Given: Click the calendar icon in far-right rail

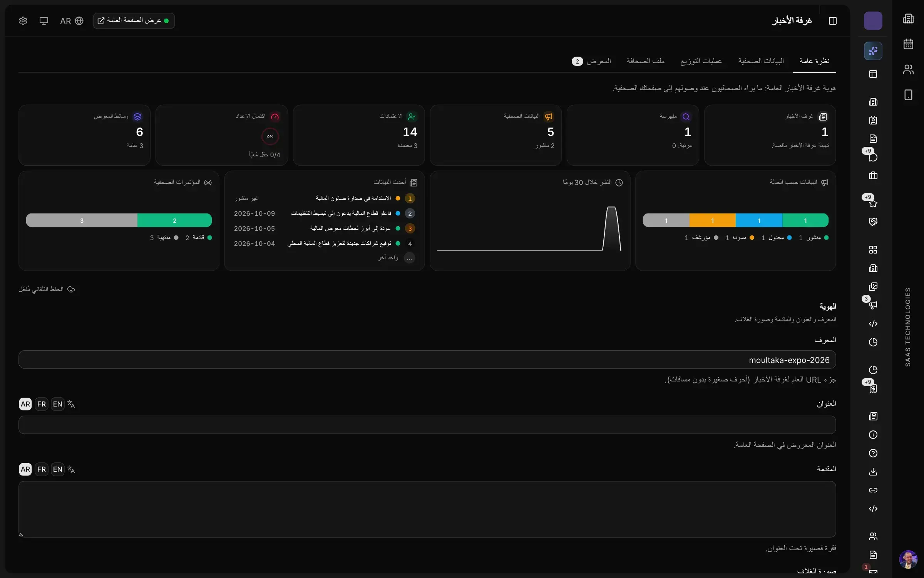Looking at the screenshot, I should click(908, 44).
